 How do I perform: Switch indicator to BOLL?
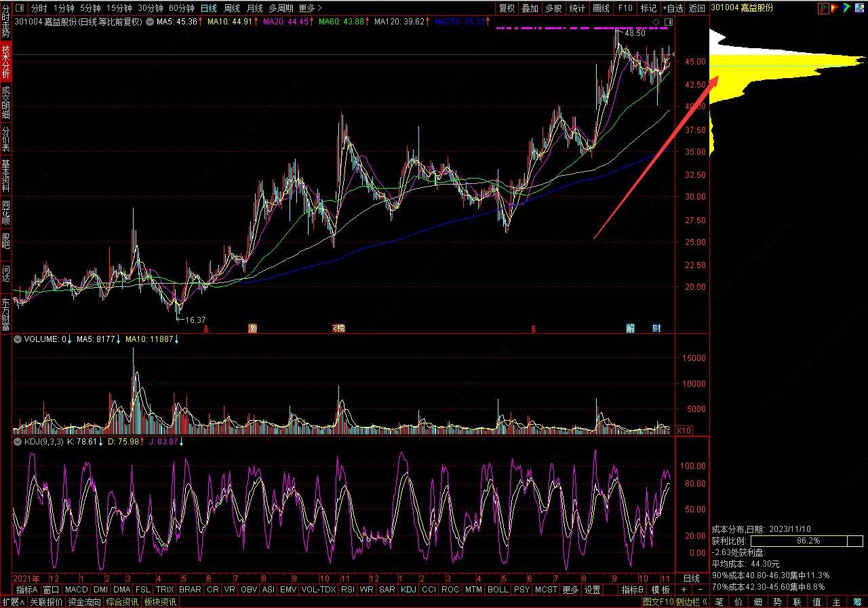click(x=498, y=590)
